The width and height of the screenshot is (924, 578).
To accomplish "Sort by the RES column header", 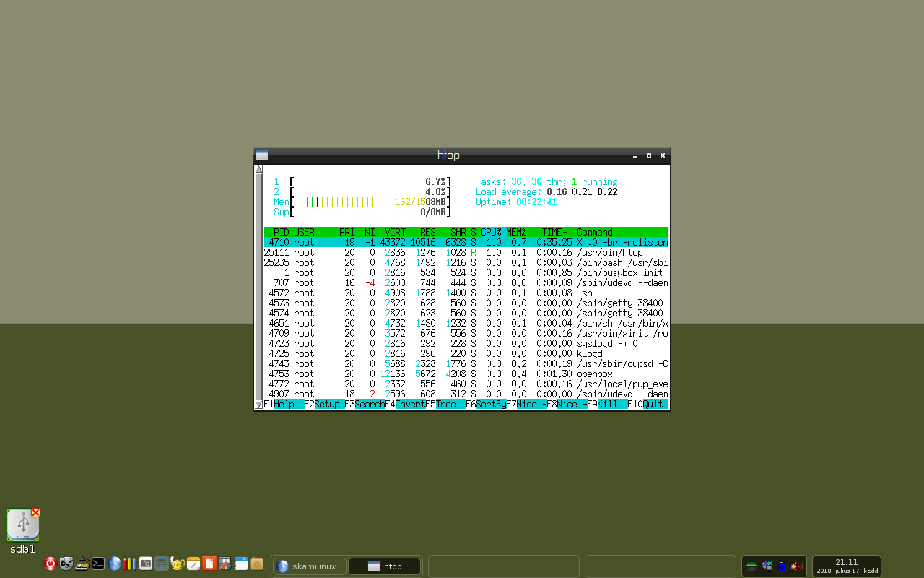I will [x=428, y=233].
